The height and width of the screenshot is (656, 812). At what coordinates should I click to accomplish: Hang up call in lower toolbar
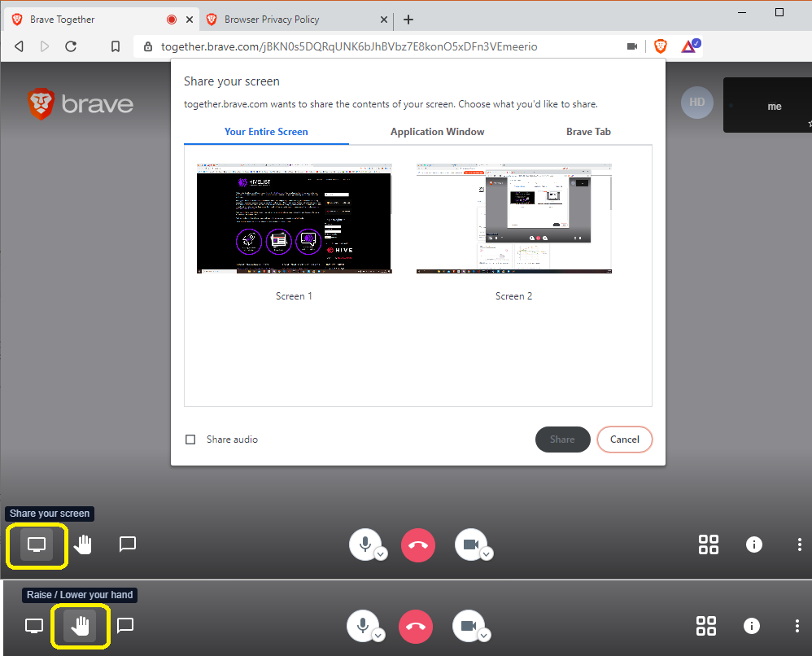click(x=416, y=627)
